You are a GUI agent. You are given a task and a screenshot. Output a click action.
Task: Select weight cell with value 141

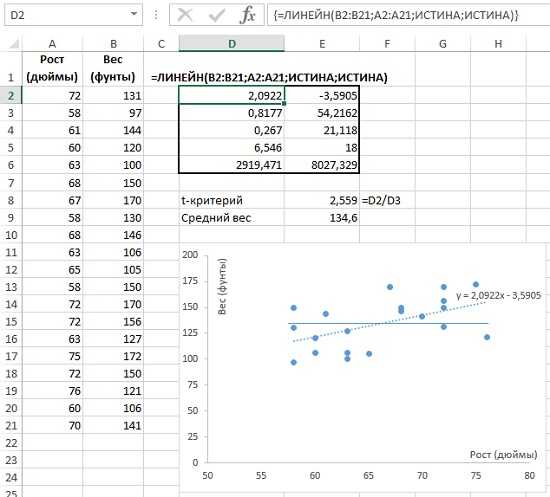(x=113, y=425)
